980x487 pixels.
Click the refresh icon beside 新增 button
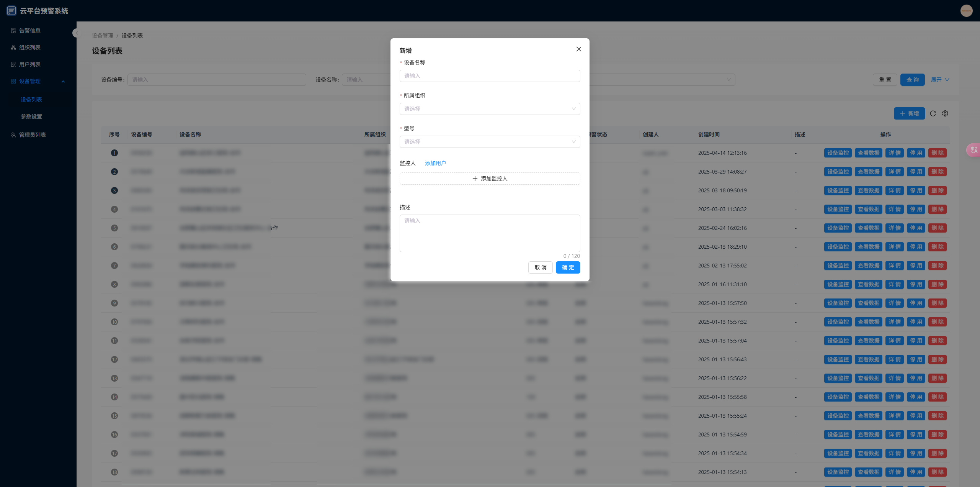[933, 113]
